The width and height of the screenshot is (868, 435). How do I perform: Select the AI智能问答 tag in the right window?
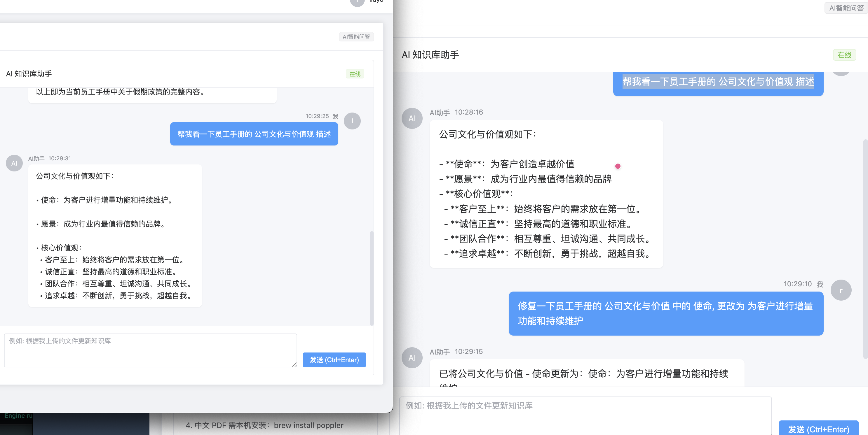point(846,8)
